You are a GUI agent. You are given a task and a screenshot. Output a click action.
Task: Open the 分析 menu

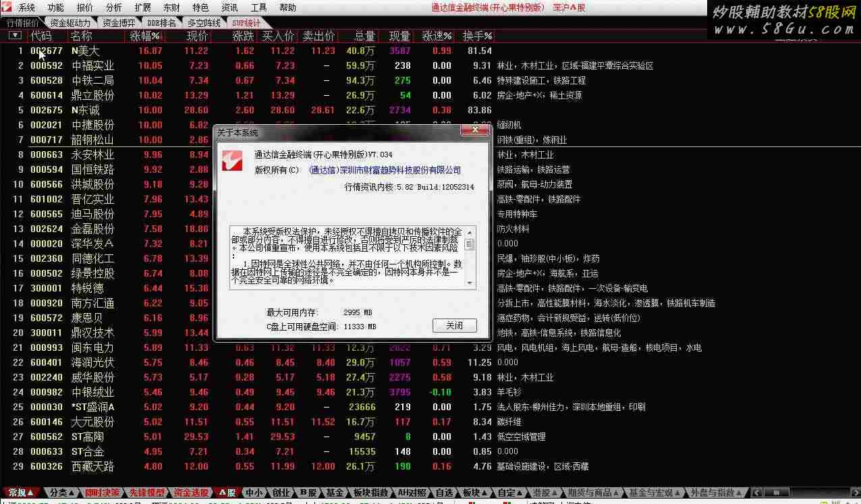tap(114, 7)
